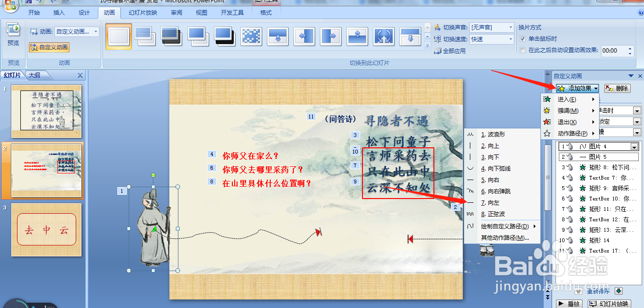Choose the circular rotate arrows transition
This screenshot has height=308, width=644.
pyautogui.click(x=384, y=36)
